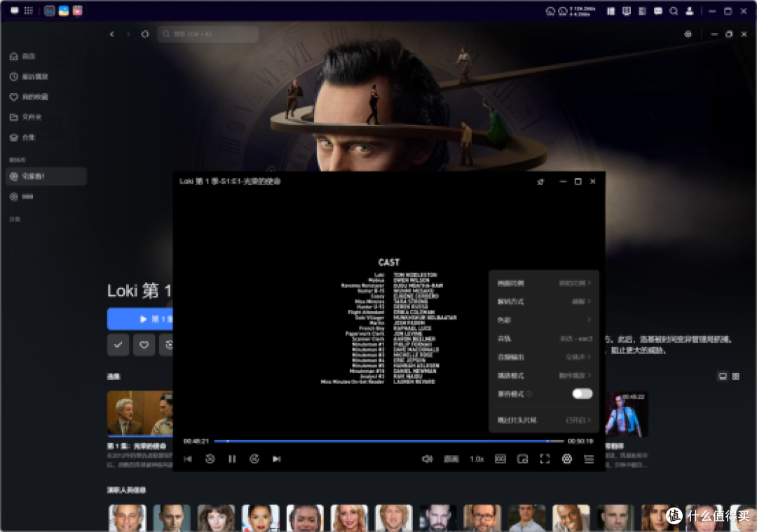This screenshot has height=532, width=757.
Task: Click the rewind-seconds button in the player
Action: 210,459
